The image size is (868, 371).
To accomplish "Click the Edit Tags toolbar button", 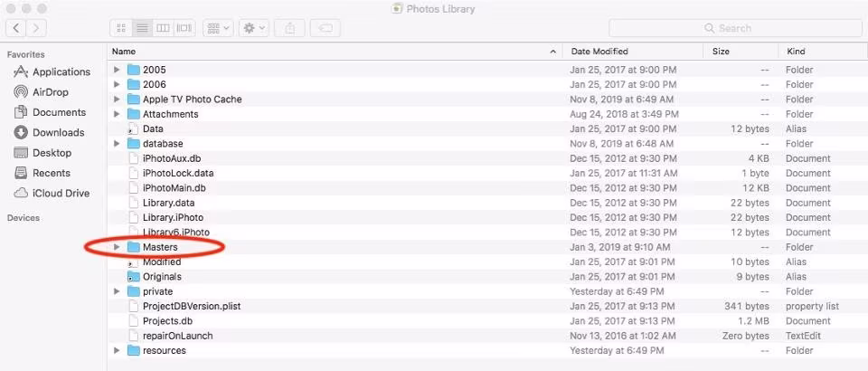I will point(325,28).
